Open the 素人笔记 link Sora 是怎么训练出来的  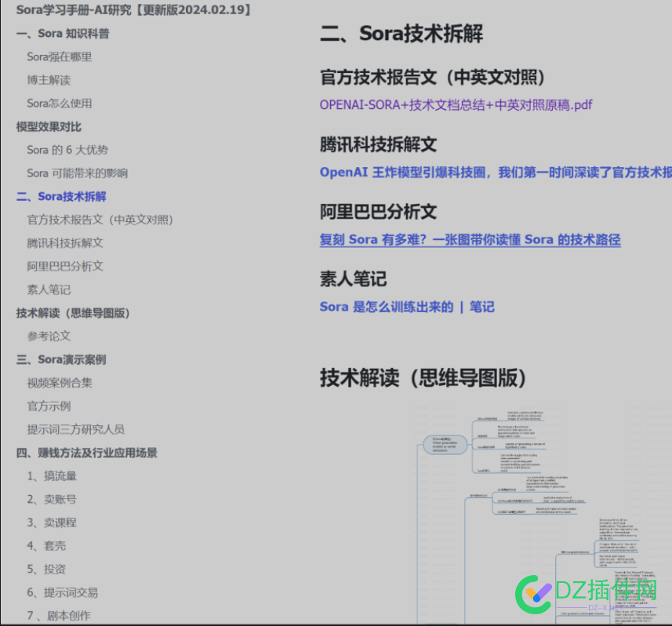[406, 307]
